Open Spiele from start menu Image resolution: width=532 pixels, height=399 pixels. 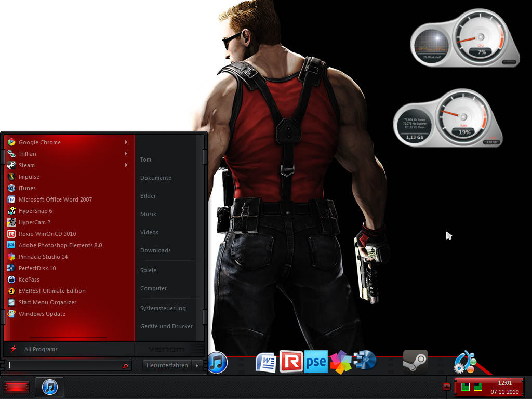[x=148, y=270]
